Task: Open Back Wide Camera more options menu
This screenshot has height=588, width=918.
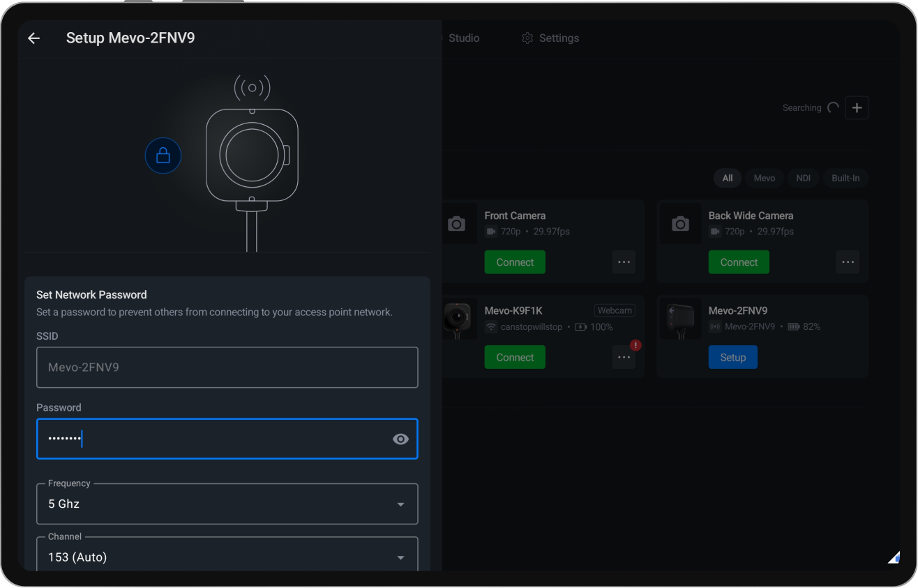Action: pos(848,262)
